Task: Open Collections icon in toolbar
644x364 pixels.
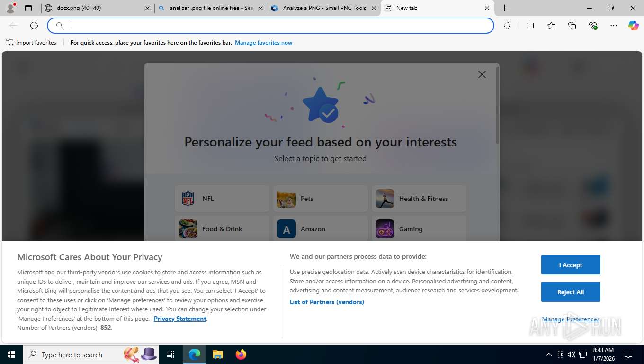Action: (x=572, y=26)
